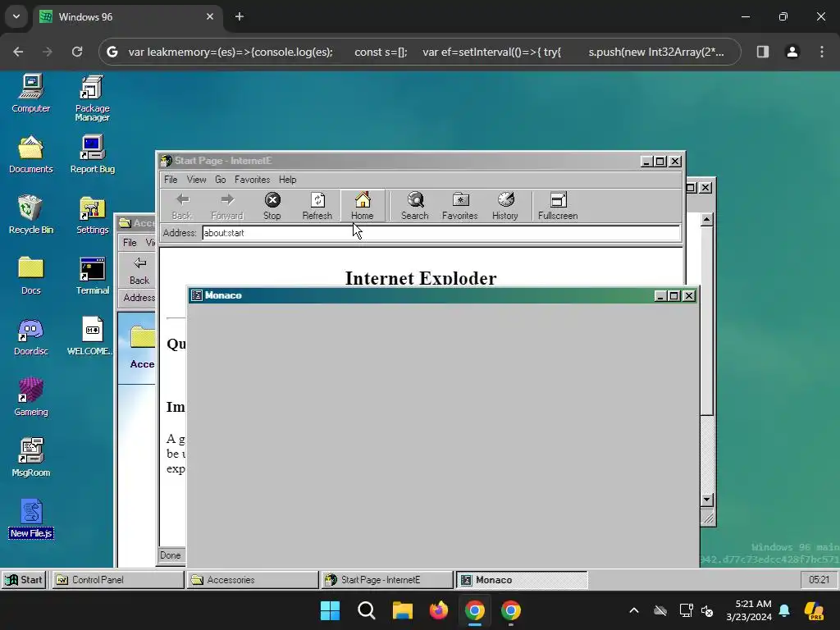Open File menu in Internet Exploder
Image resolution: width=840 pixels, height=630 pixels.
[171, 180]
